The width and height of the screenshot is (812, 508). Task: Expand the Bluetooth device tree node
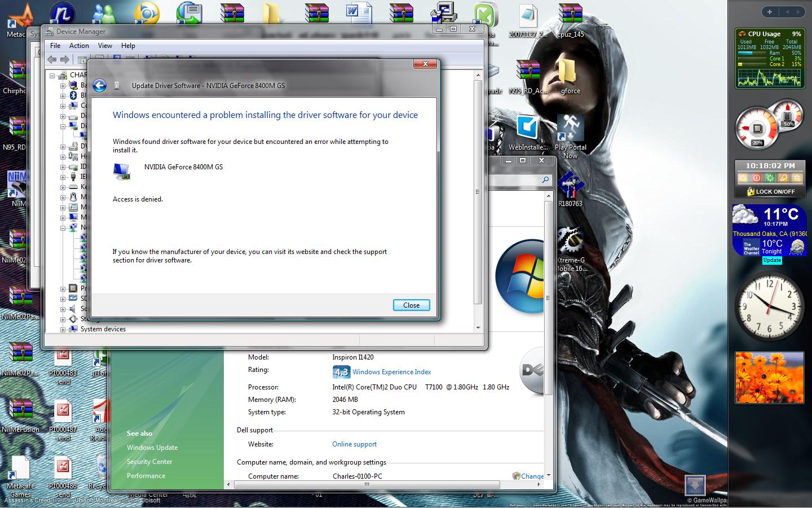(x=63, y=95)
